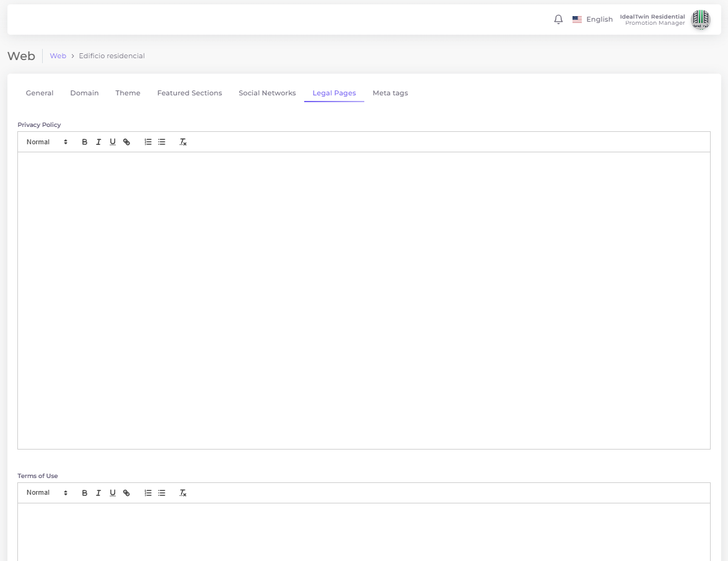Click the Web breadcrumb link
Viewport: 728px width, 561px height.
58,56
